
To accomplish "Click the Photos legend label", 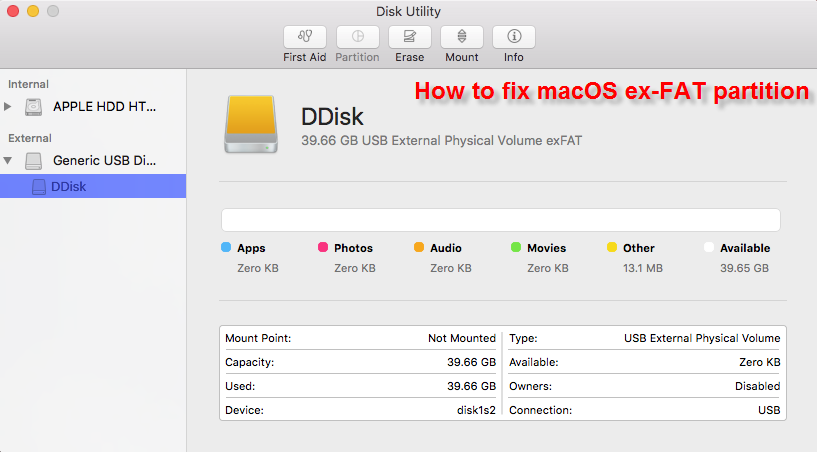I will pos(353,248).
